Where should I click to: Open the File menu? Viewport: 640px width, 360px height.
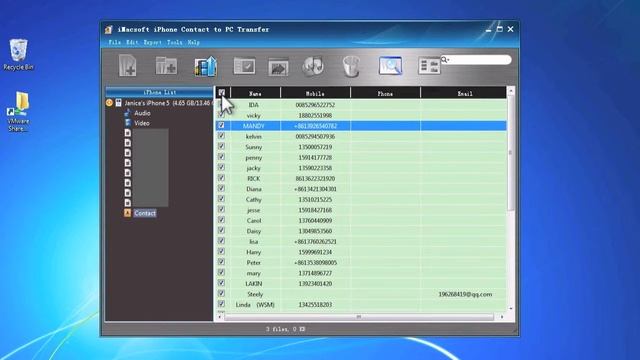pos(115,42)
